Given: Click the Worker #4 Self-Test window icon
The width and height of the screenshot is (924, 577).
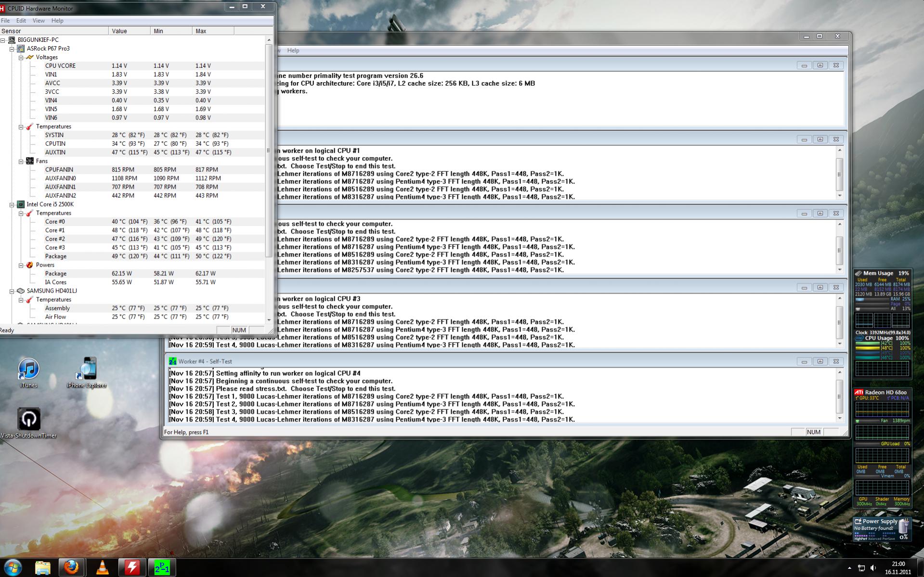Looking at the screenshot, I should pos(172,361).
